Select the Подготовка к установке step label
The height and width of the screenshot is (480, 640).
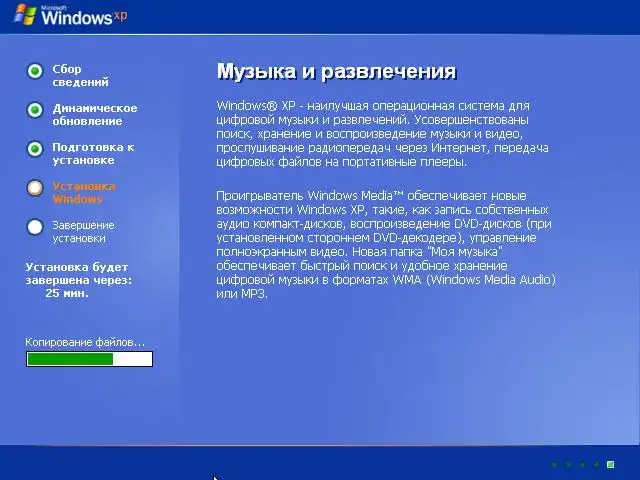point(93,153)
